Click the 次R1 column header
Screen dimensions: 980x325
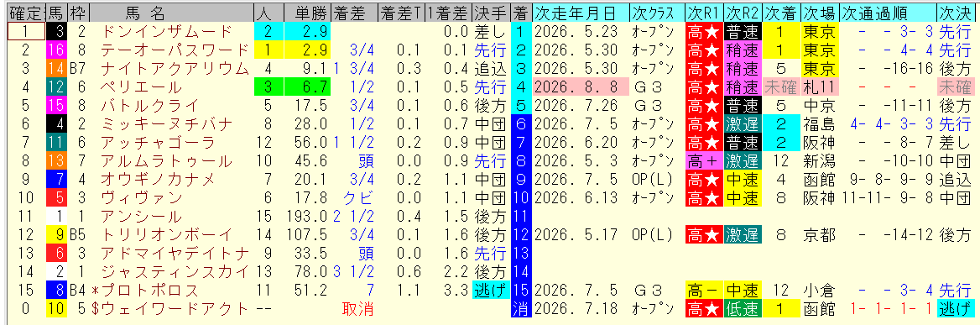[704, 12]
